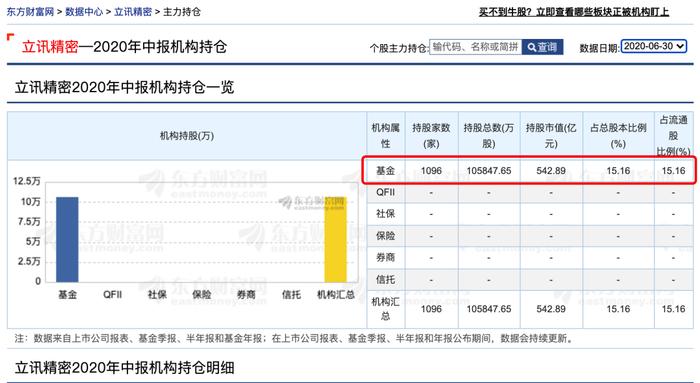
Task: Open the 数据日期 2020-06-30 dropdown
Action: pyautogui.click(x=654, y=46)
